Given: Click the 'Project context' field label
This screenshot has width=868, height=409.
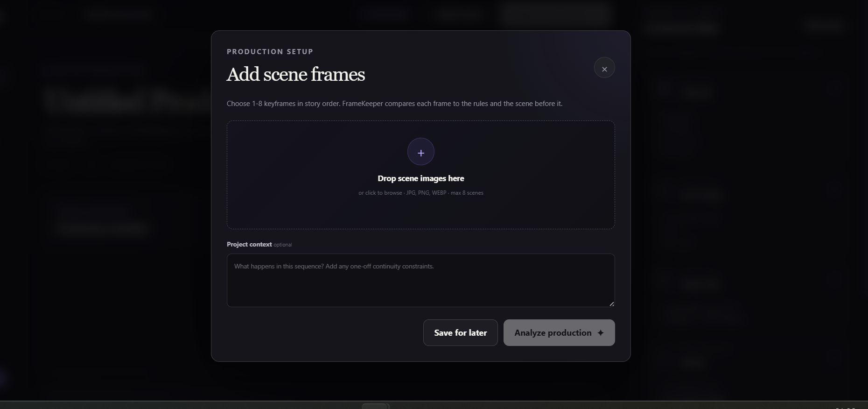Looking at the screenshot, I should pos(249,244).
